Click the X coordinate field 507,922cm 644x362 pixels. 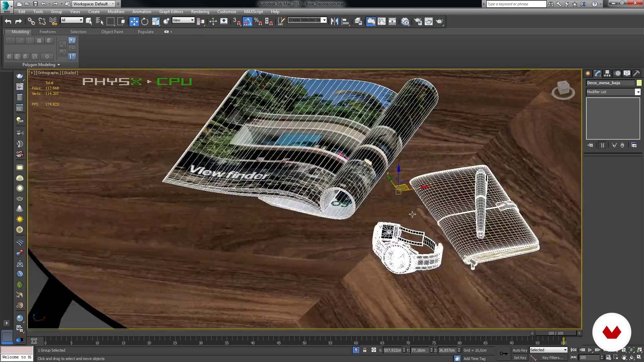click(392, 350)
